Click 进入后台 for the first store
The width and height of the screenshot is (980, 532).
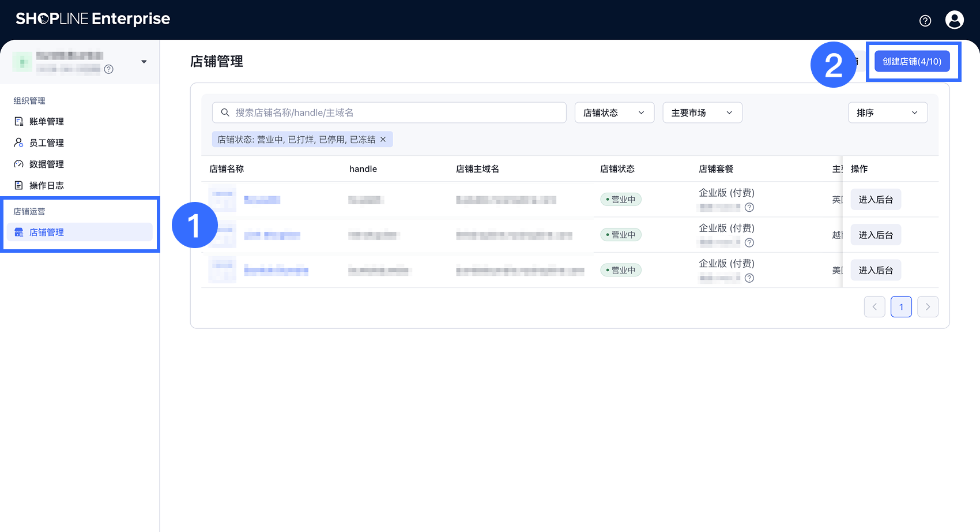875,200
